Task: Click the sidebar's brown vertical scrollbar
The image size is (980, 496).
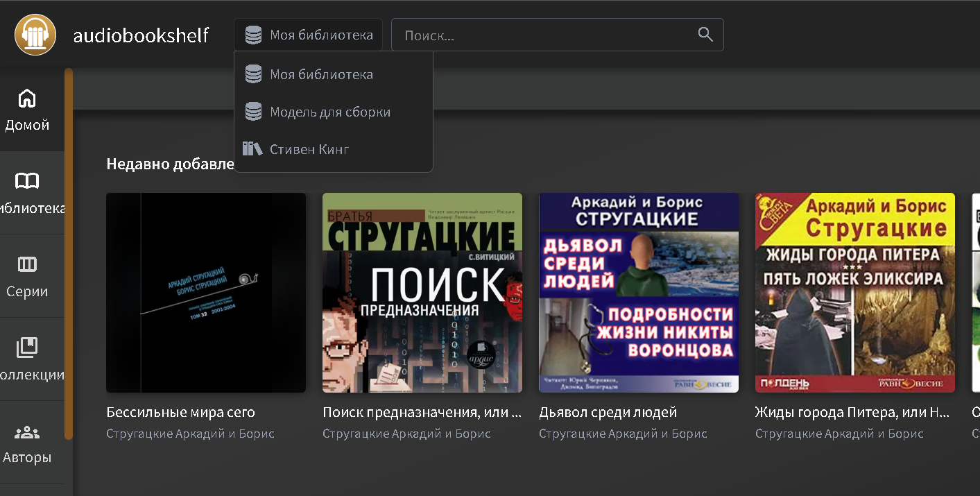Action: click(69, 253)
